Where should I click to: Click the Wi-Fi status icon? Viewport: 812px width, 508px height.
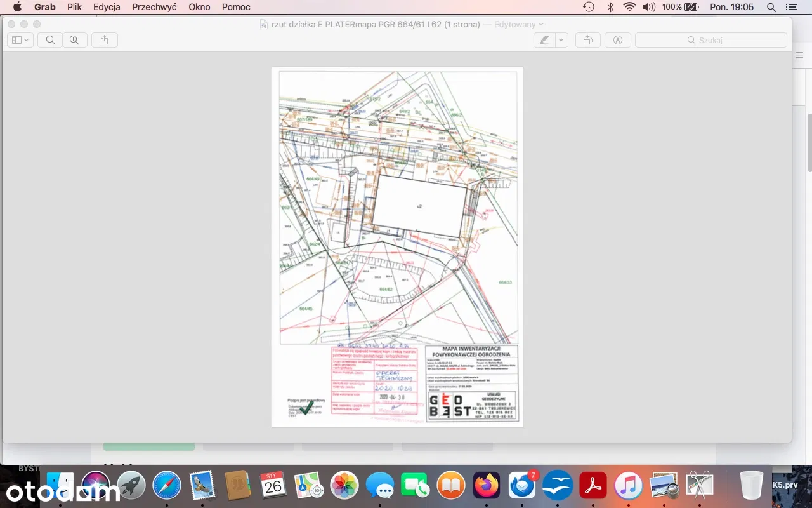629,7
